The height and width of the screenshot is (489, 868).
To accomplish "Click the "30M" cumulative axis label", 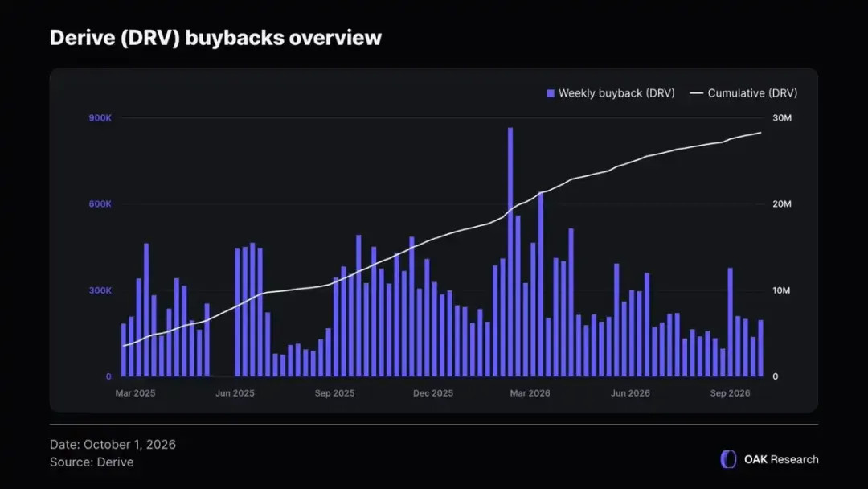I will pos(782,118).
